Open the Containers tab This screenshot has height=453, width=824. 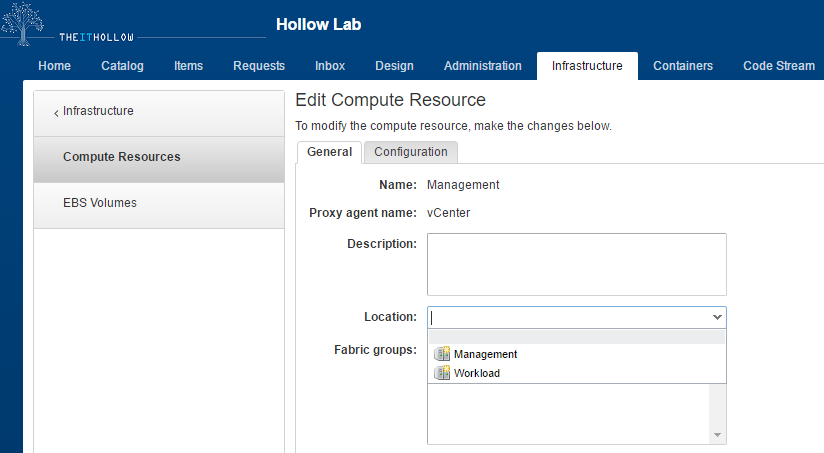[682, 66]
